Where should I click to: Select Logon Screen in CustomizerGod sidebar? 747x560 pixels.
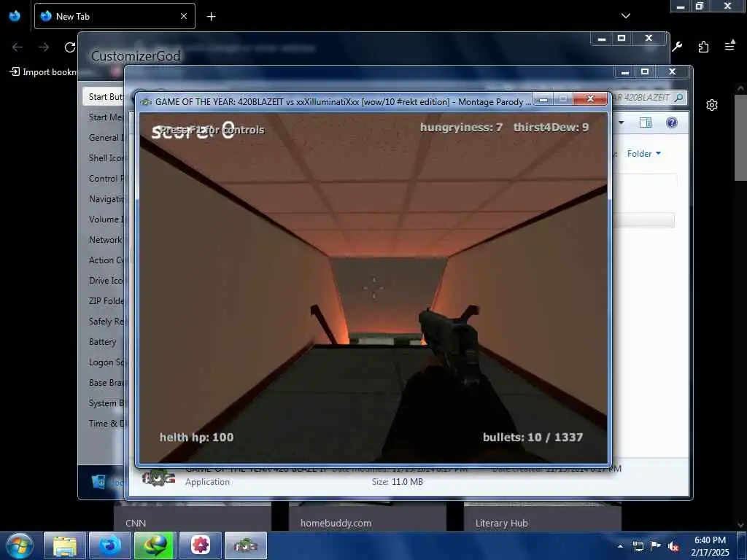pyautogui.click(x=106, y=363)
